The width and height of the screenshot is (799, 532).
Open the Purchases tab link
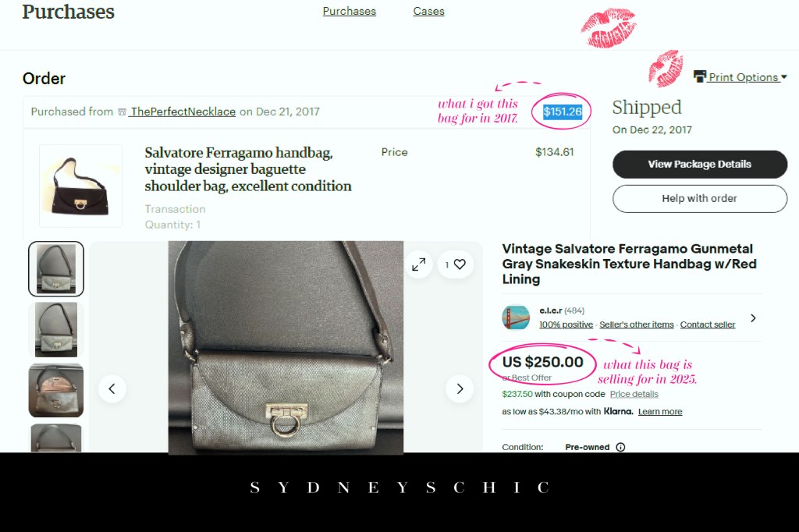tap(349, 11)
